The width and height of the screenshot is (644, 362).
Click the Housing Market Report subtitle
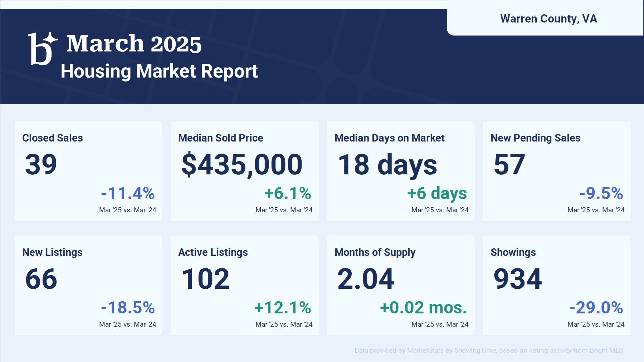(x=159, y=71)
